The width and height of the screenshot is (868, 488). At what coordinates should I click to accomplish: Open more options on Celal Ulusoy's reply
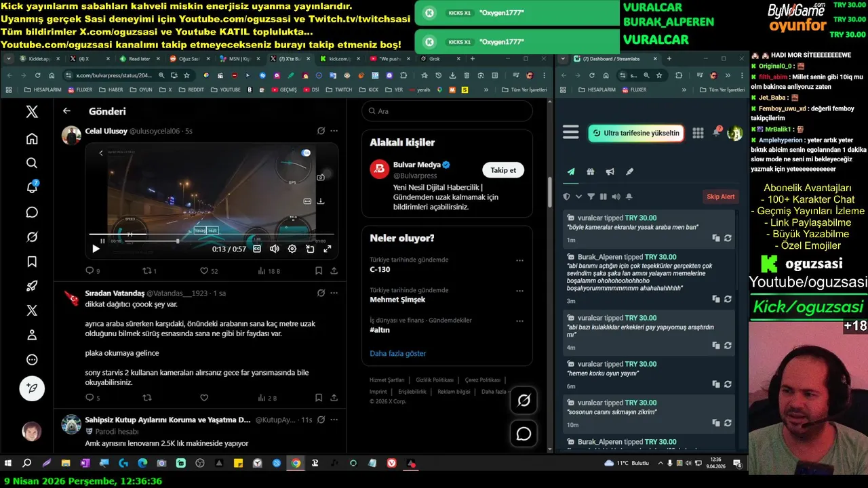click(x=334, y=131)
